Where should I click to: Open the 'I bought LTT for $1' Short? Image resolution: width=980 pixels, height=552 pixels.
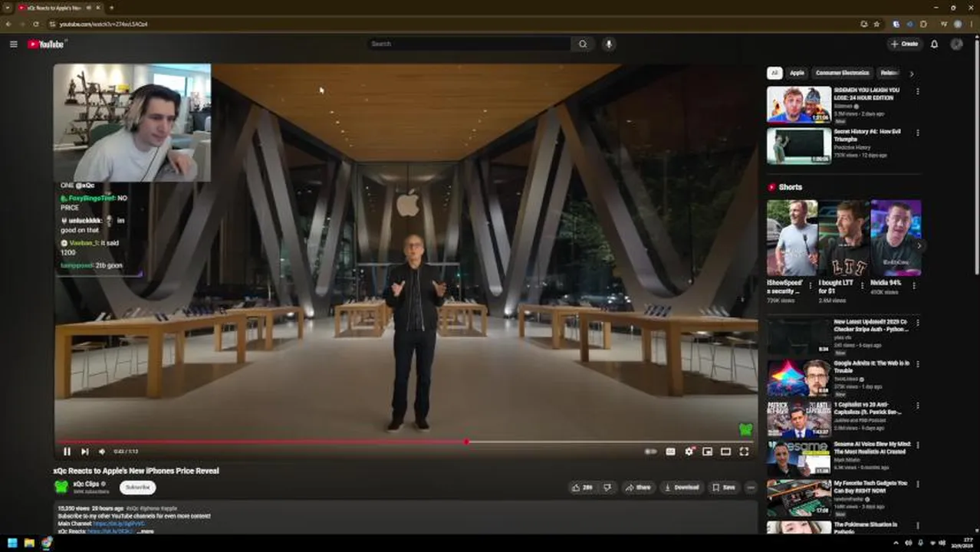(844, 238)
